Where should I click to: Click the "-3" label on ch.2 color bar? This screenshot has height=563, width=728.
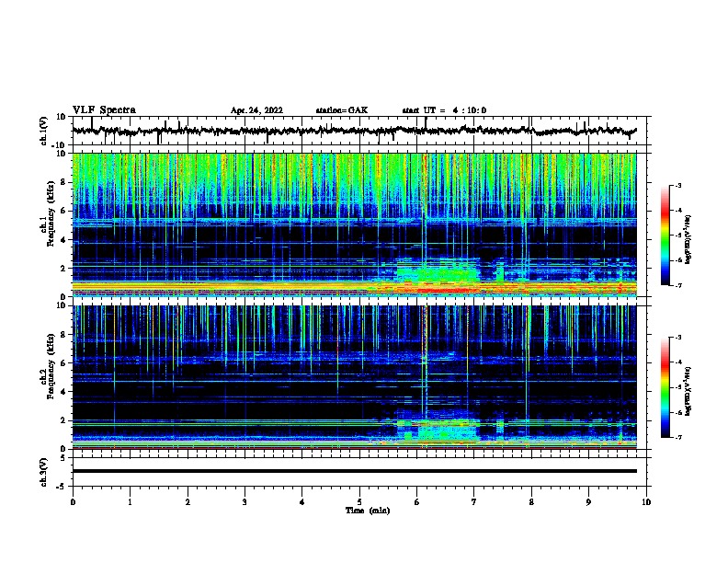[x=678, y=338]
